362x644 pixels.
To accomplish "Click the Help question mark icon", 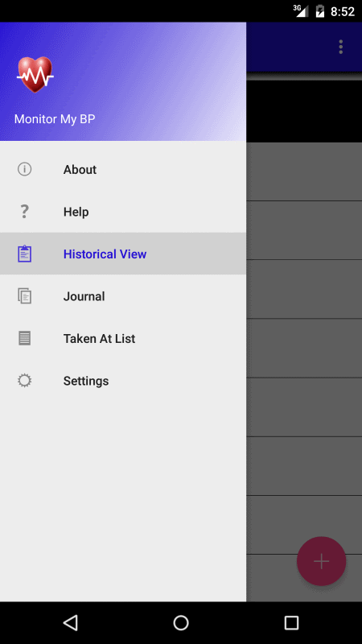I will click(x=25, y=212).
